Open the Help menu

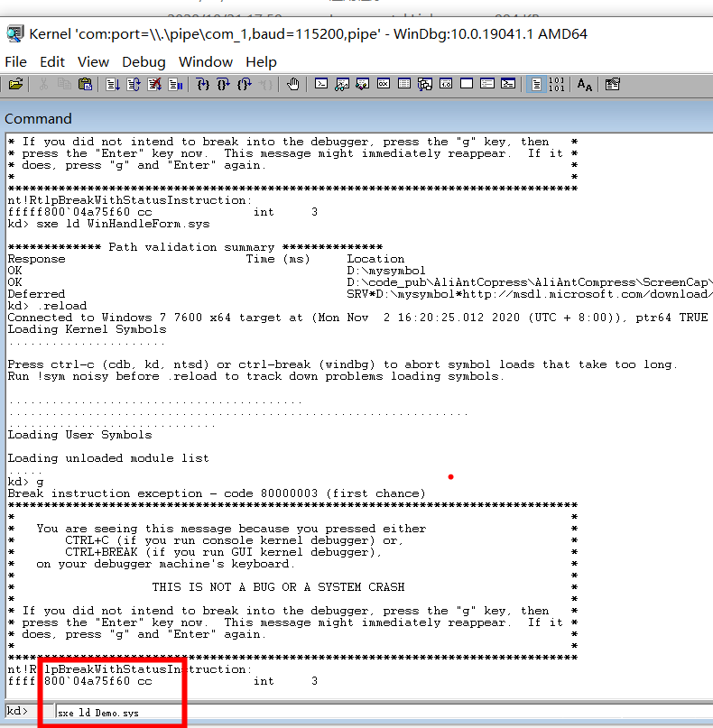pyautogui.click(x=261, y=61)
